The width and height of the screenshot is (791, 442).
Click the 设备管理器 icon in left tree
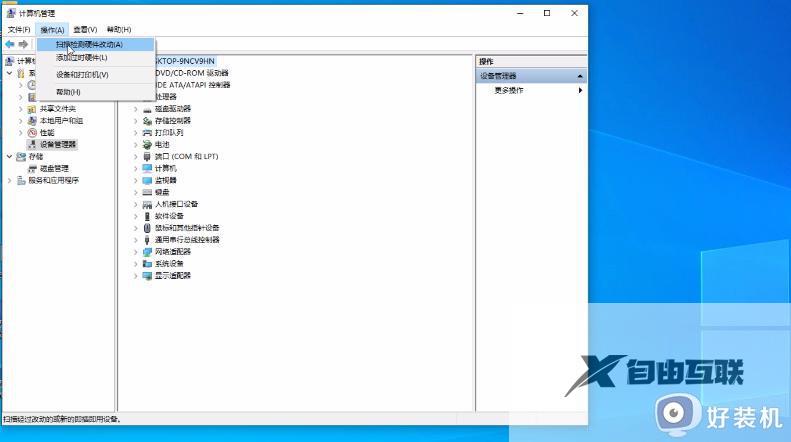32,144
